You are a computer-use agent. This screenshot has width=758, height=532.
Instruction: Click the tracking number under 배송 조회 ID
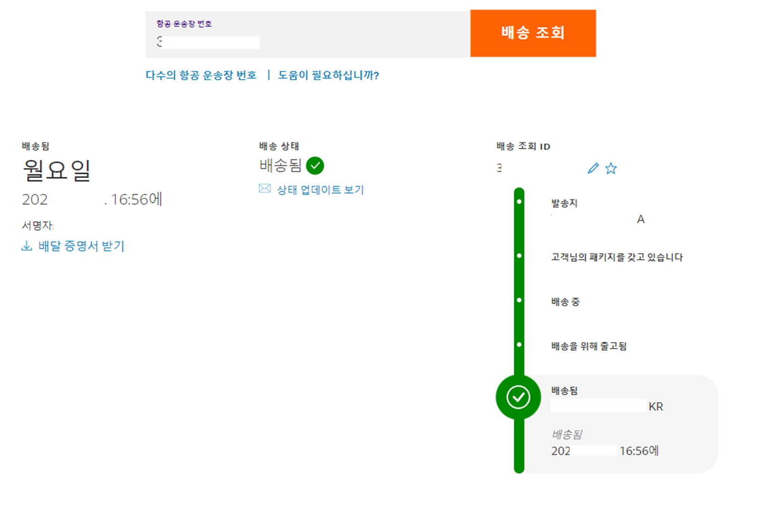coord(522,168)
